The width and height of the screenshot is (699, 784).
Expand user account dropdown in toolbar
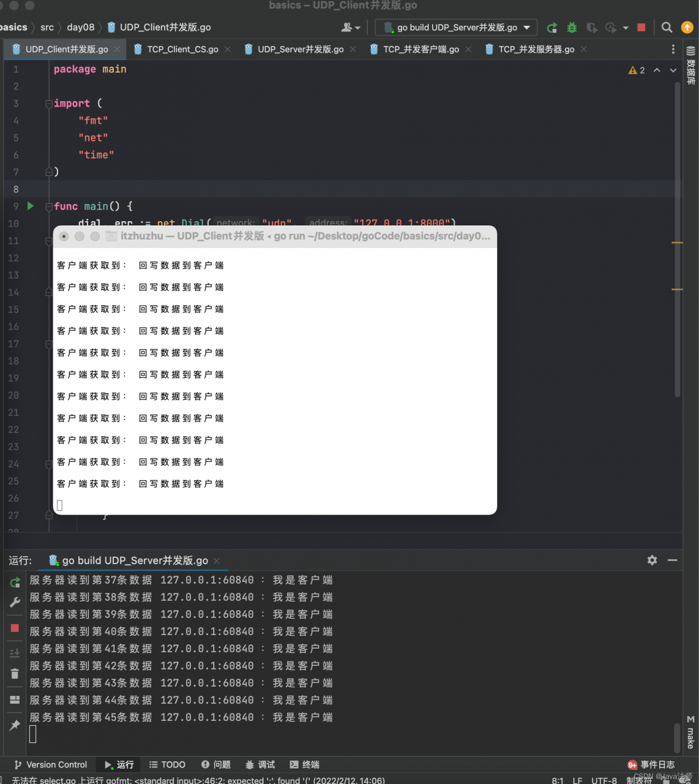351,28
